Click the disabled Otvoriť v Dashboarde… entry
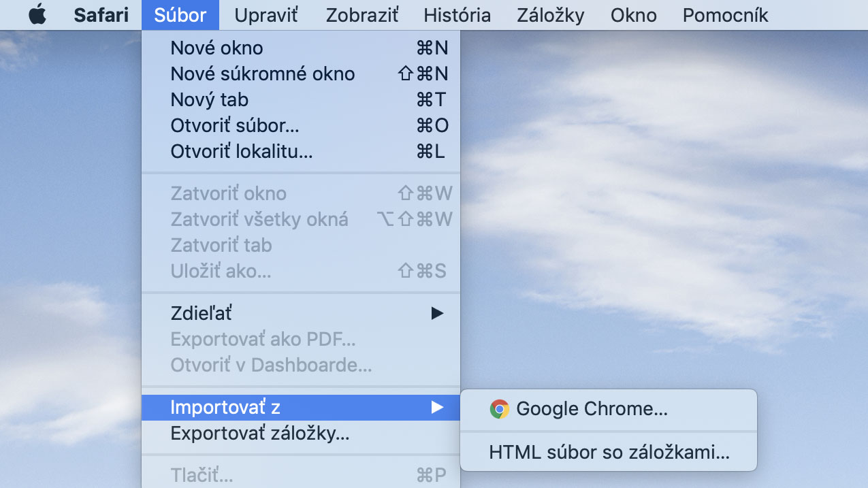The width and height of the screenshot is (868, 488). [301, 365]
